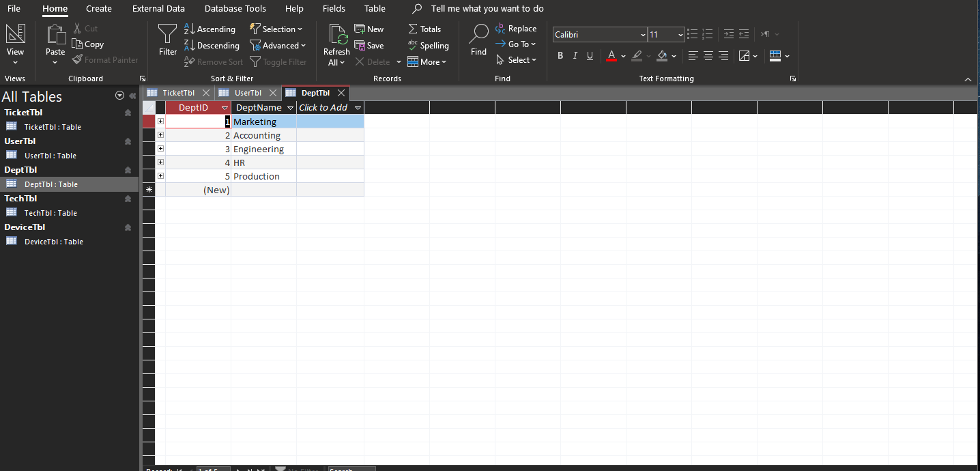Toggle bold formatting
Screen dimensions: 980x471
point(560,55)
